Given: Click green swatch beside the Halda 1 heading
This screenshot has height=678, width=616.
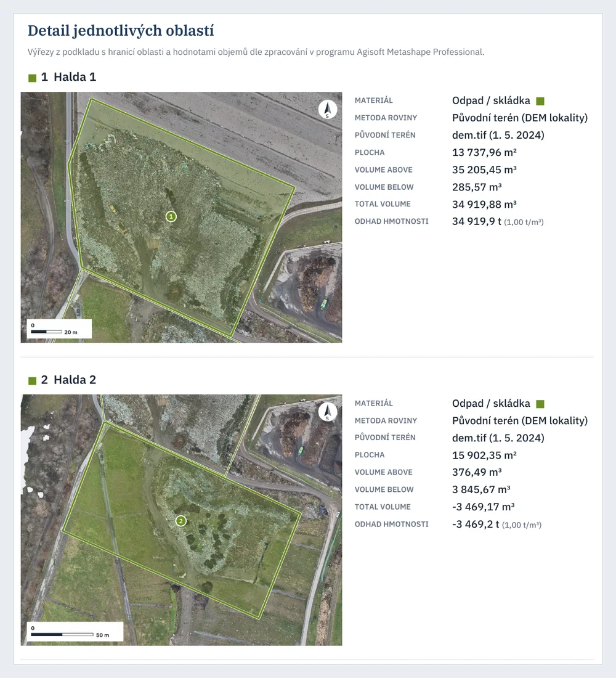Looking at the screenshot, I should point(32,78).
